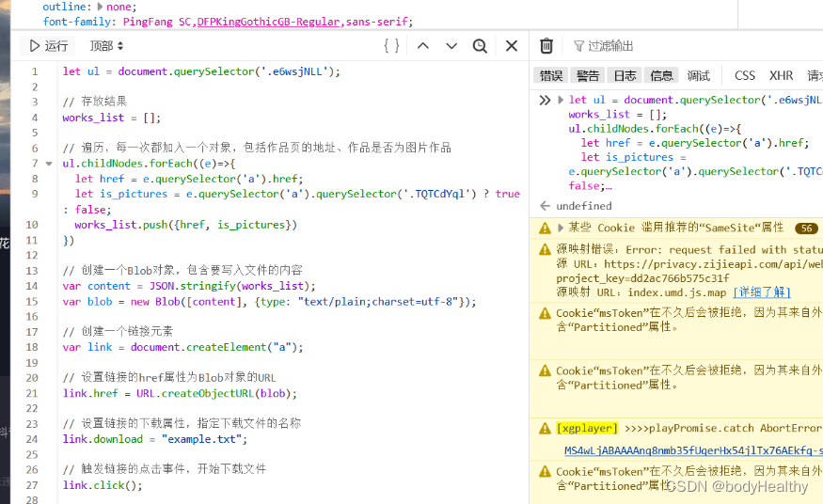The width and height of the screenshot is (823, 504).
Task: Click the undefined result output
Action: pos(584,206)
